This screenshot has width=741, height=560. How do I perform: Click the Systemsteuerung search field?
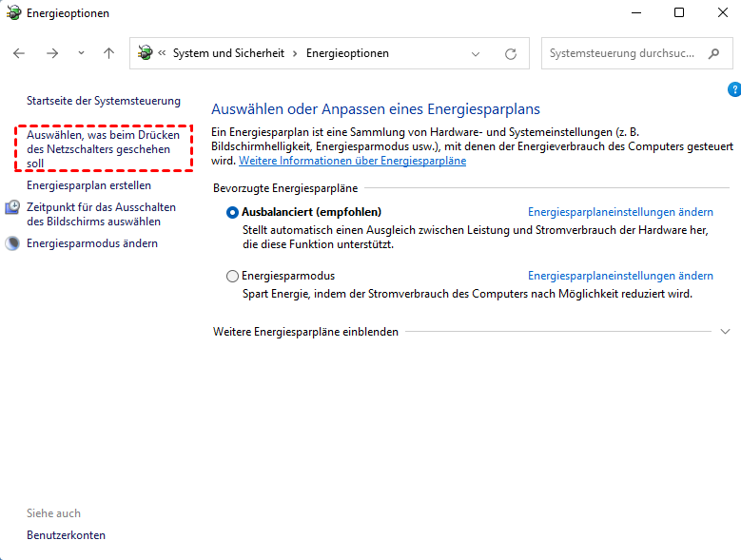pyautogui.click(x=637, y=53)
